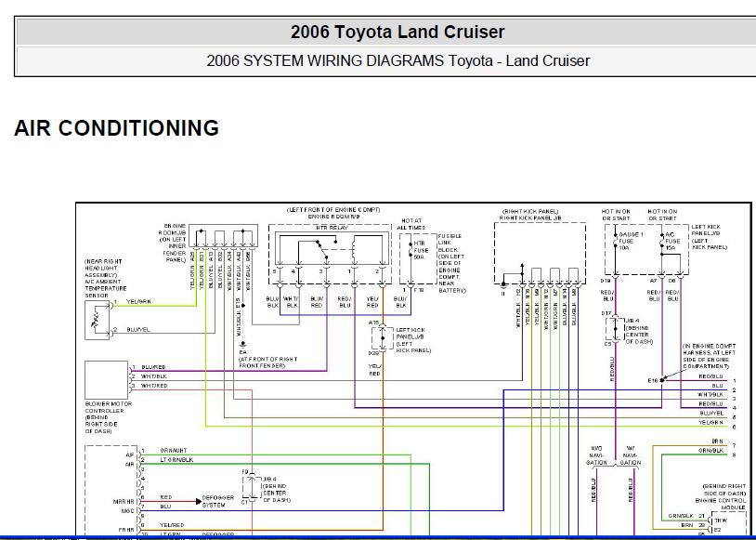Image resolution: width=756 pixels, height=540 pixels.
Task: Click the 'GRN/WHT' label on AIF pin 1
Action: (x=173, y=451)
